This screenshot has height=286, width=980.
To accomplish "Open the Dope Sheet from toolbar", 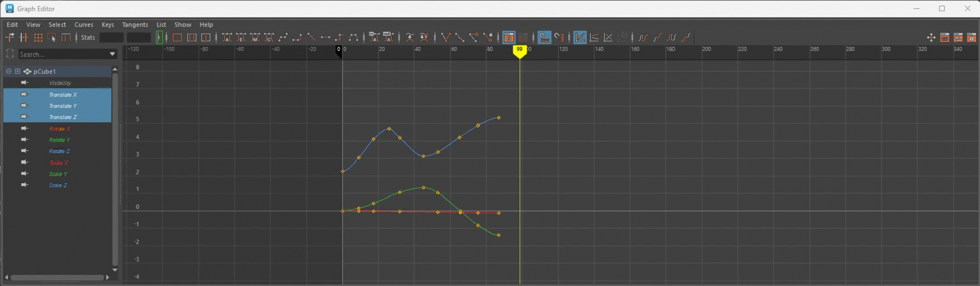I will 945,37.
